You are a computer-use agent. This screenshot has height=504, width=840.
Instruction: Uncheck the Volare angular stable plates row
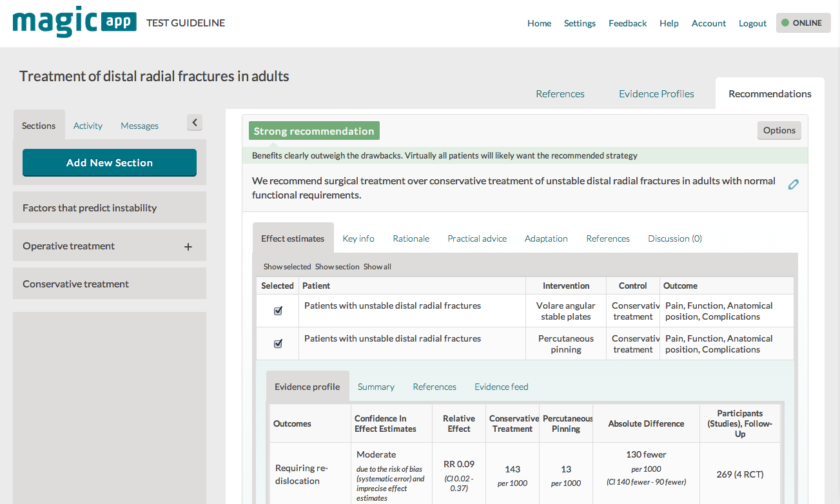click(x=278, y=311)
